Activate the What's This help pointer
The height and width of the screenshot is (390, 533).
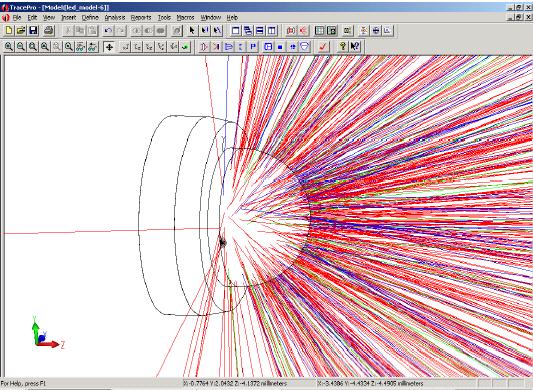click(x=355, y=47)
